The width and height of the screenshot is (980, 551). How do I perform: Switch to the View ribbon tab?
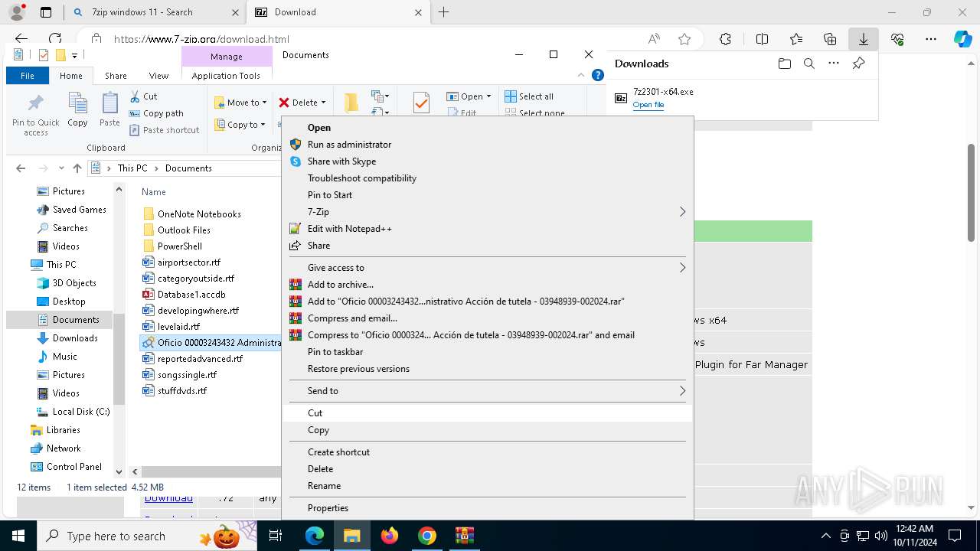tap(158, 76)
